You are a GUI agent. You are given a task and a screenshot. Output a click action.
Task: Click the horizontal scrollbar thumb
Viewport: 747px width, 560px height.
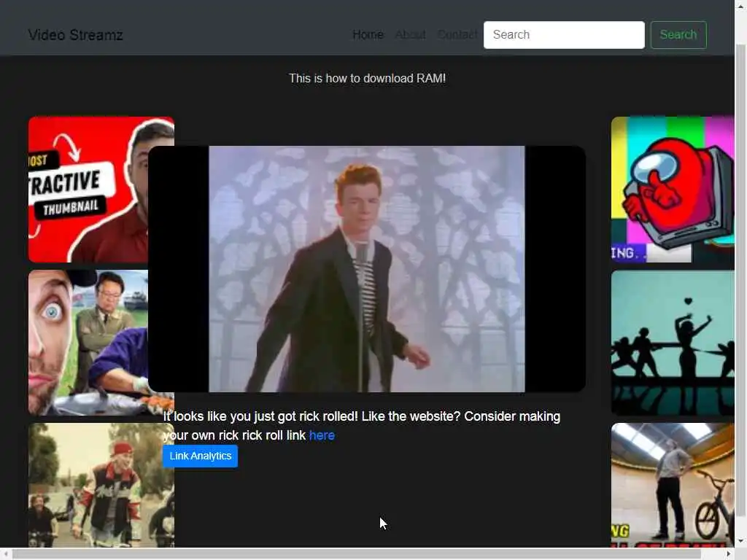tap(356, 554)
